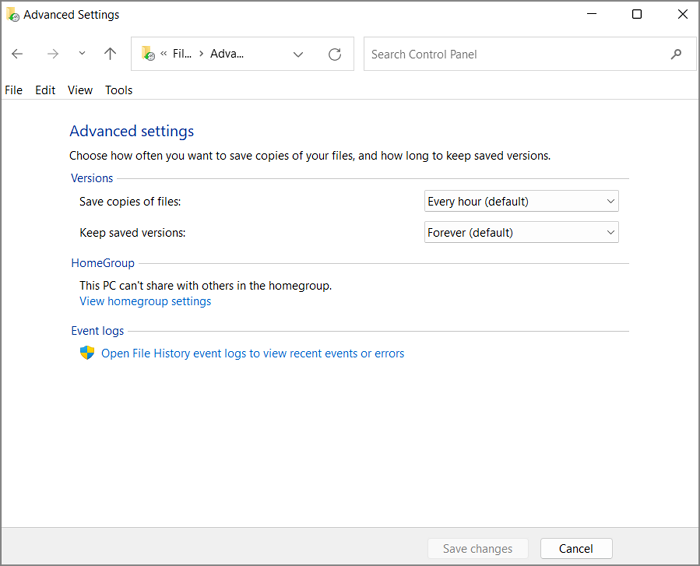
Task: Click the Back navigation arrow
Action: (x=17, y=54)
